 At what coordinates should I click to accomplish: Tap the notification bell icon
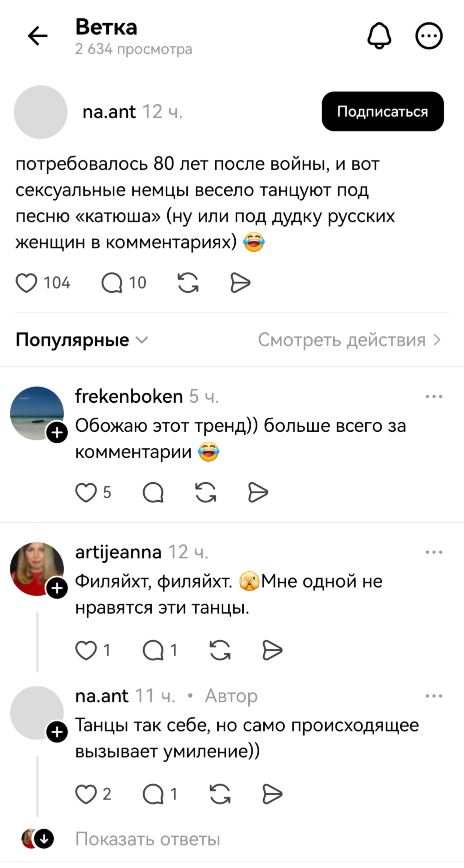coord(379,36)
